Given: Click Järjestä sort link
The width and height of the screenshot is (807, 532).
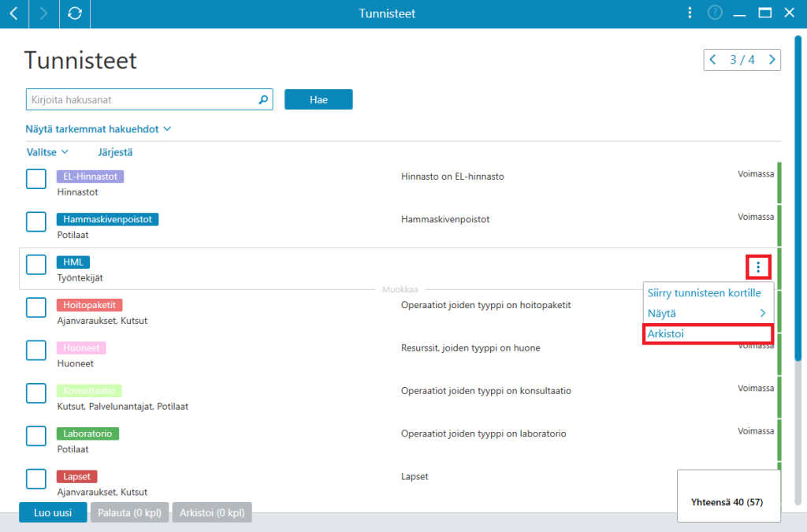Looking at the screenshot, I should point(115,152).
